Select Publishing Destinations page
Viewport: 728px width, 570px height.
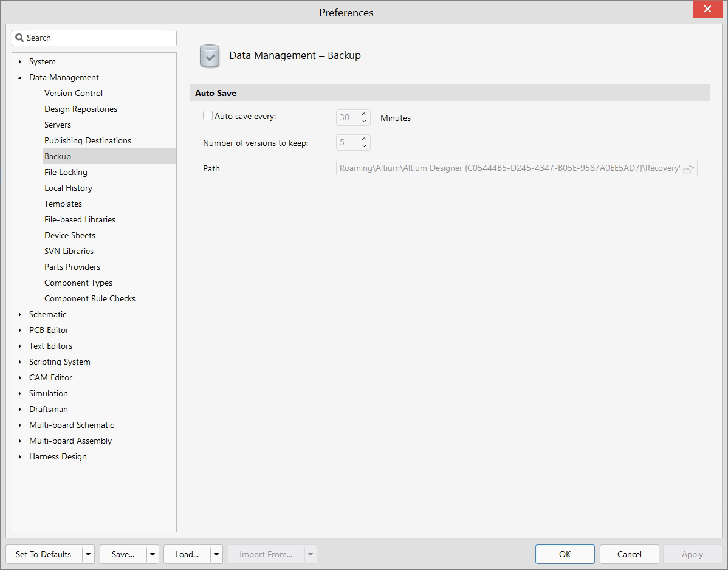(88, 140)
